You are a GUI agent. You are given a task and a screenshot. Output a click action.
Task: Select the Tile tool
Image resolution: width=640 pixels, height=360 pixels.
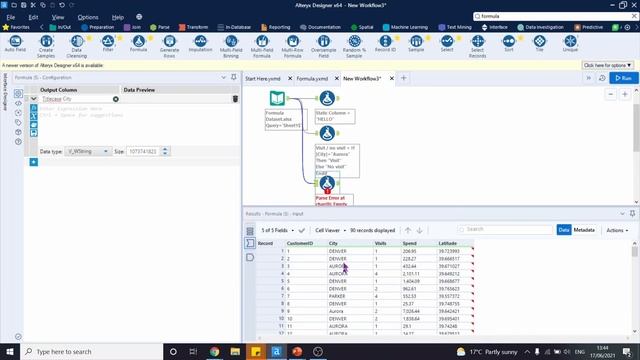(540, 44)
